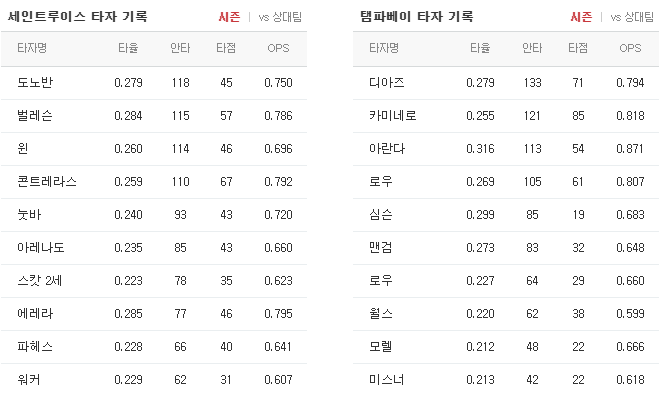Screen dimensions: 660x402
Task: Open player 도노반 row
Action: [x=154, y=83]
